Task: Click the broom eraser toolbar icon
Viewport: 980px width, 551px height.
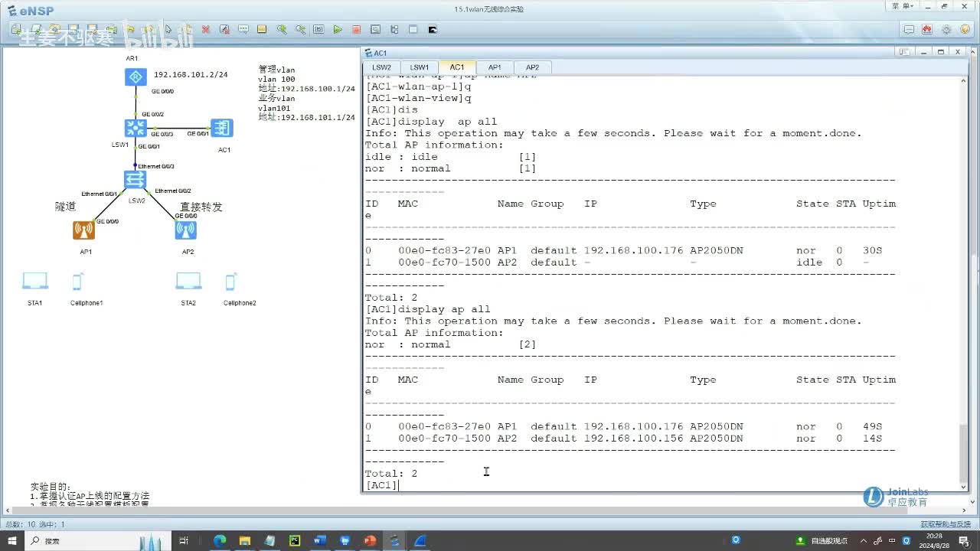Action: 224,30
